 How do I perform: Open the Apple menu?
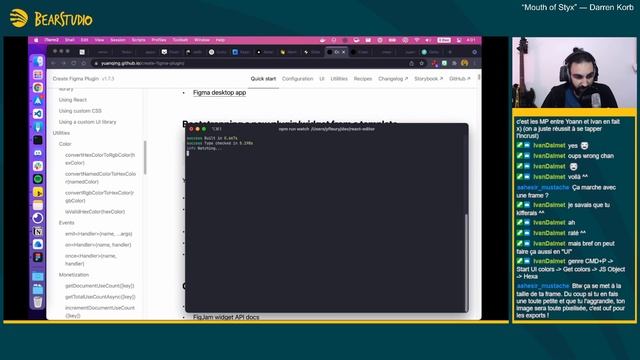(x=36, y=40)
